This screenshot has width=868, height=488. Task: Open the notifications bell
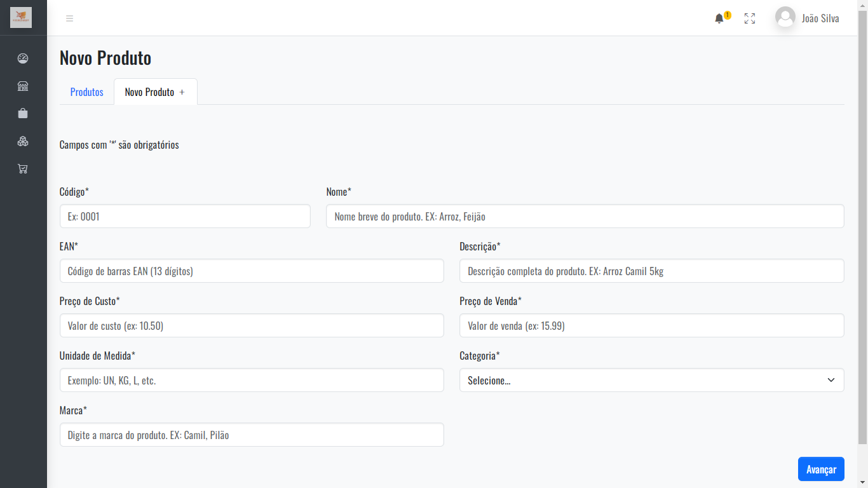click(719, 18)
